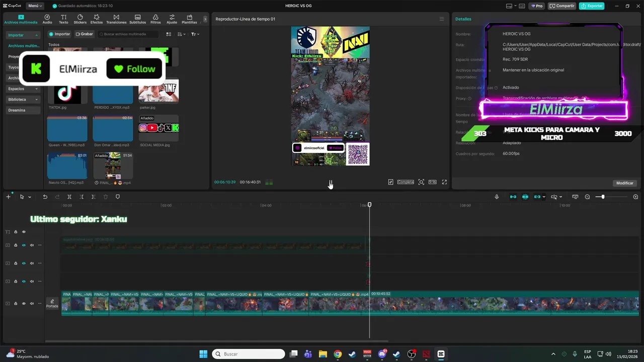The height and width of the screenshot is (362, 644).
Task: Open the media sort order dropdown
Action: [182, 34]
